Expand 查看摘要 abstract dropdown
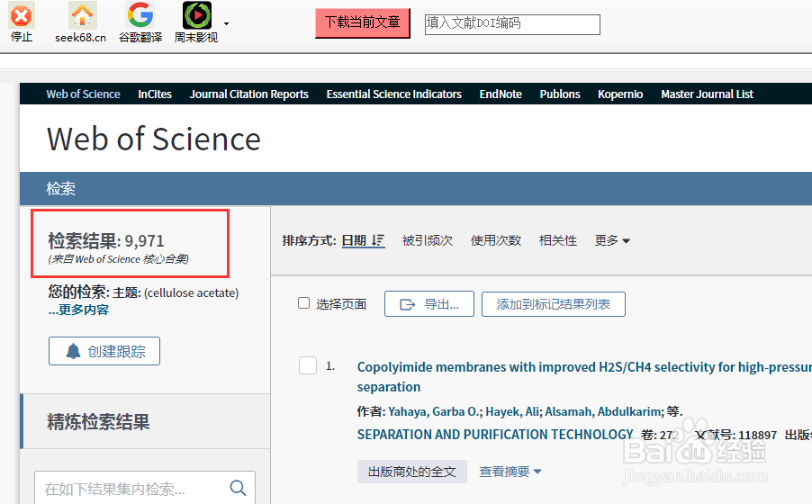 click(510, 472)
